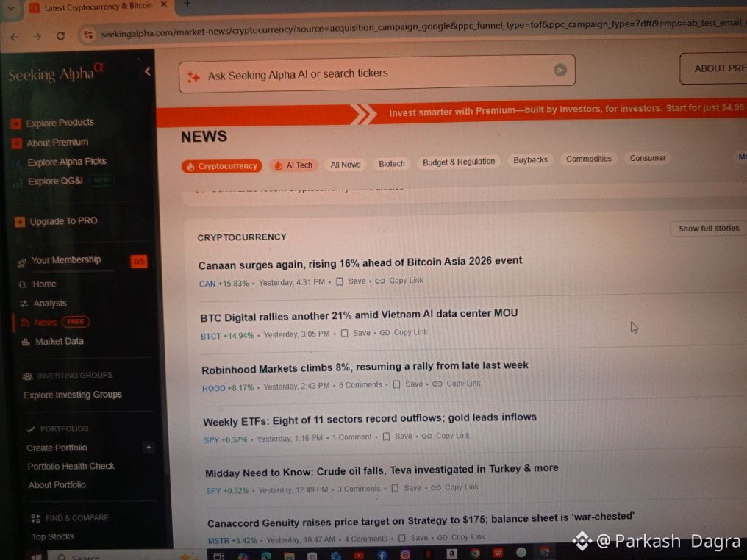Screen dimensions: 747x560
Task: Select the Consumer news filter
Action: tap(648, 157)
